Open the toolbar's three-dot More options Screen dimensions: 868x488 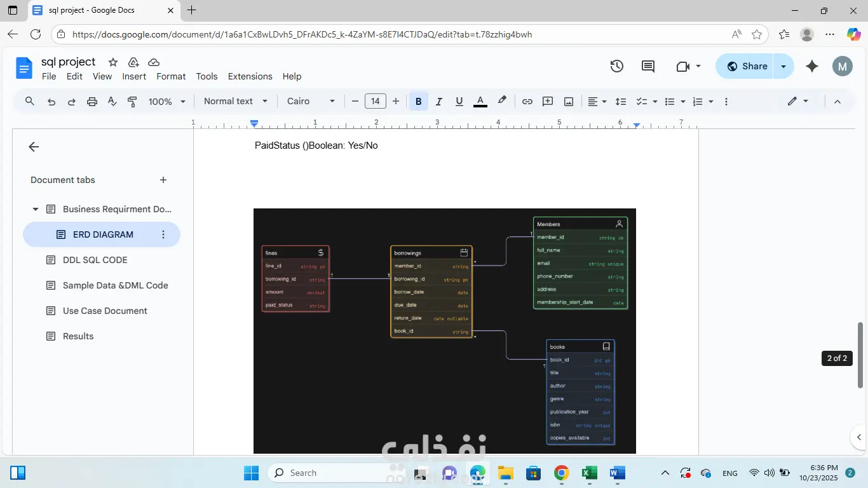click(726, 102)
